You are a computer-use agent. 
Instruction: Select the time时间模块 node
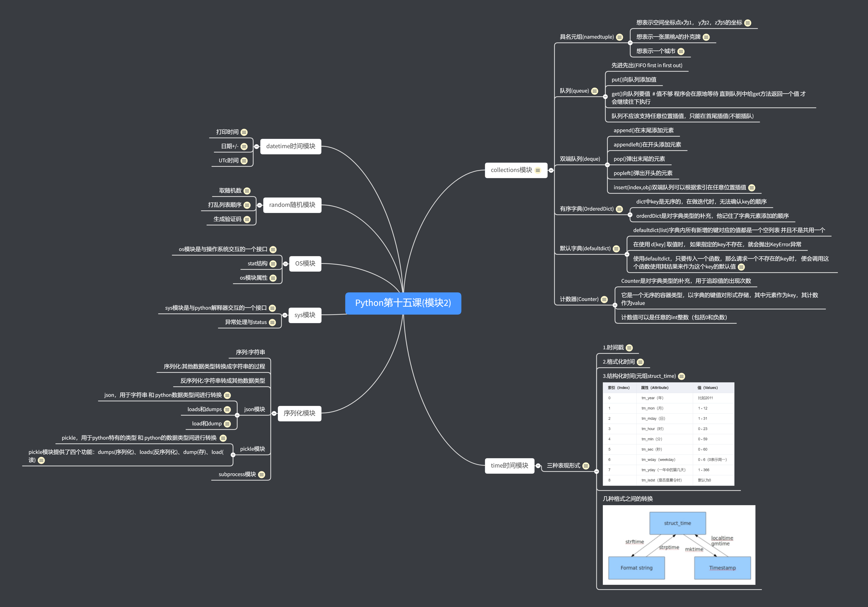coord(510,466)
